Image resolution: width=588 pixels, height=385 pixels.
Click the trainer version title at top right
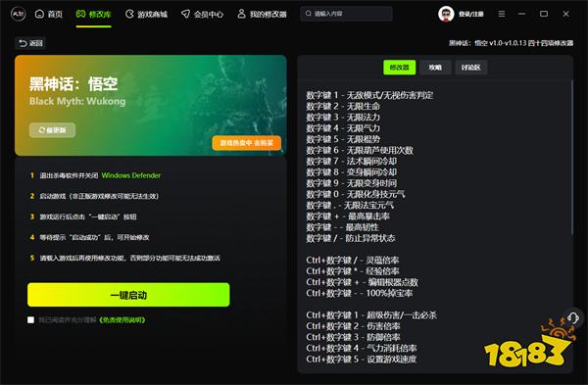512,43
